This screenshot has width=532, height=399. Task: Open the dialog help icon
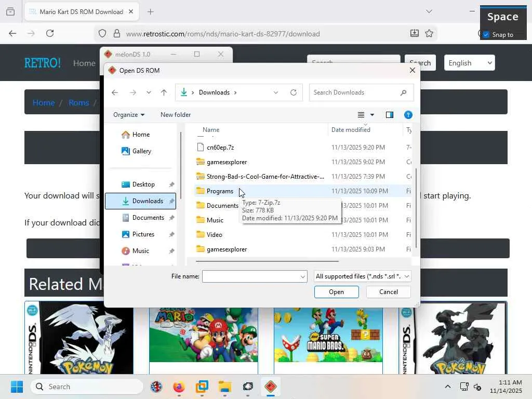click(x=408, y=115)
